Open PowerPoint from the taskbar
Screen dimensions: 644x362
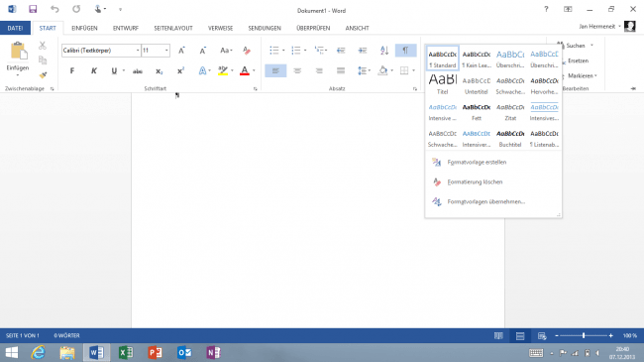155,352
